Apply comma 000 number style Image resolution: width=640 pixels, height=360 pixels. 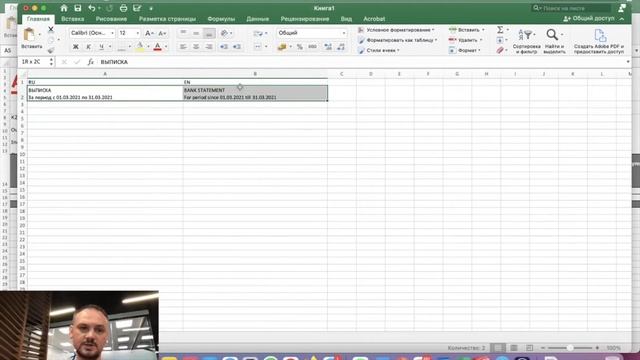tap(312, 47)
